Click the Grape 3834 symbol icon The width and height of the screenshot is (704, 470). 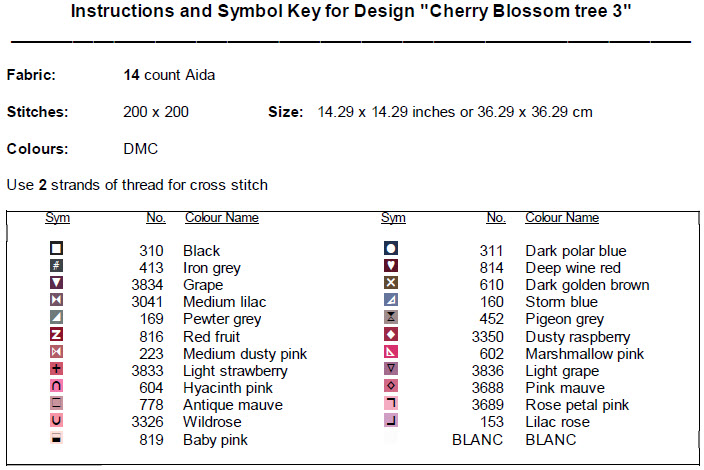(57, 284)
